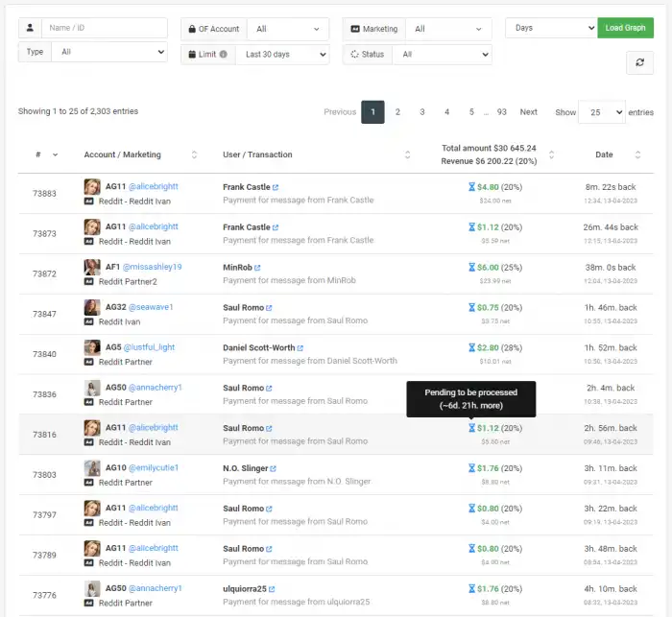Click the refresh icon button

click(x=639, y=62)
